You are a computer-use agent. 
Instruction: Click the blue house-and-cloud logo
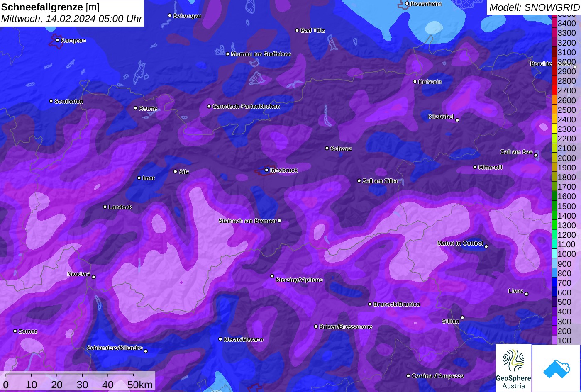(556, 368)
